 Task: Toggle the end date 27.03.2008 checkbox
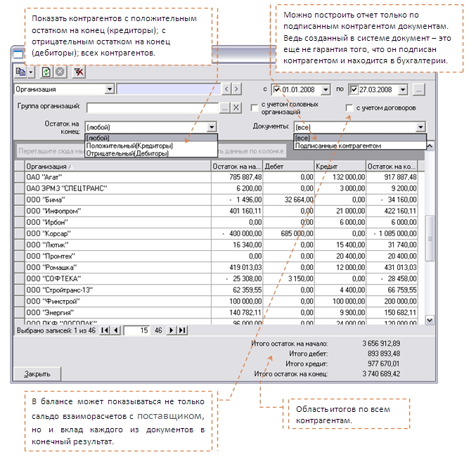(x=354, y=90)
